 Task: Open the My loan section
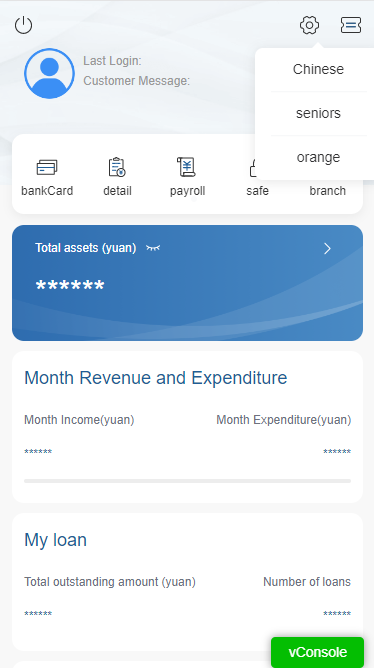(55, 540)
